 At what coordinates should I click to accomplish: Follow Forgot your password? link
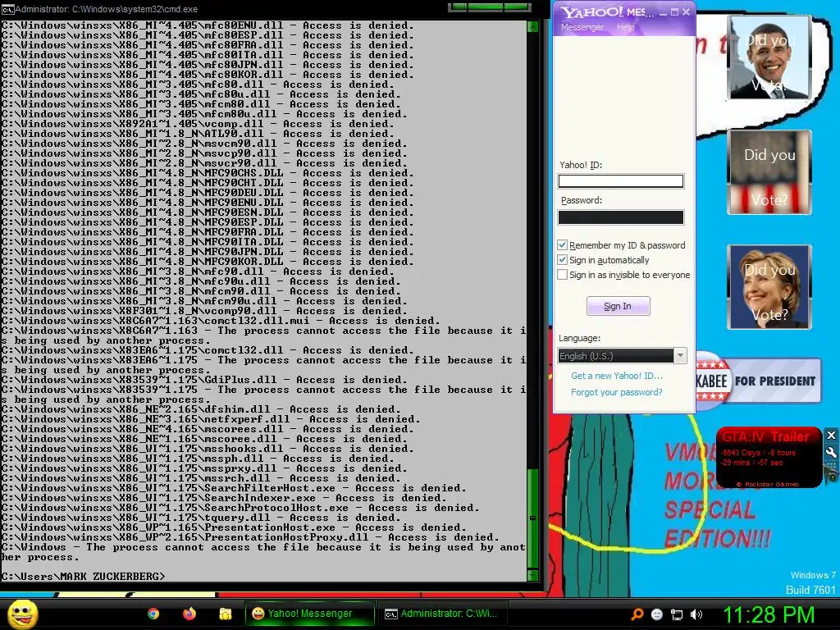(x=617, y=392)
